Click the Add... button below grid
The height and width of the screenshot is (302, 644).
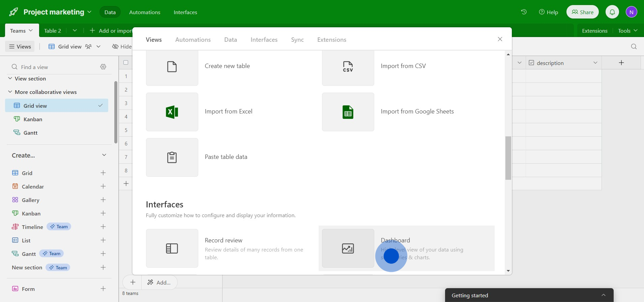(x=159, y=282)
